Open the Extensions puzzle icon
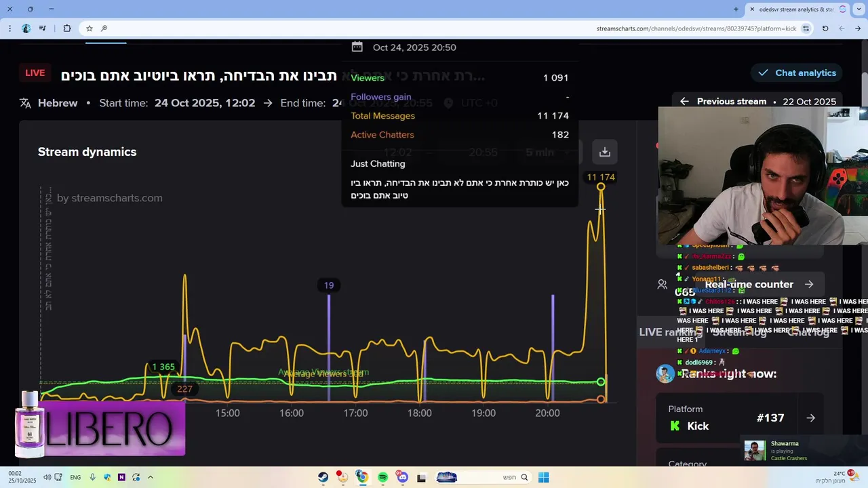868x488 pixels. click(67, 28)
